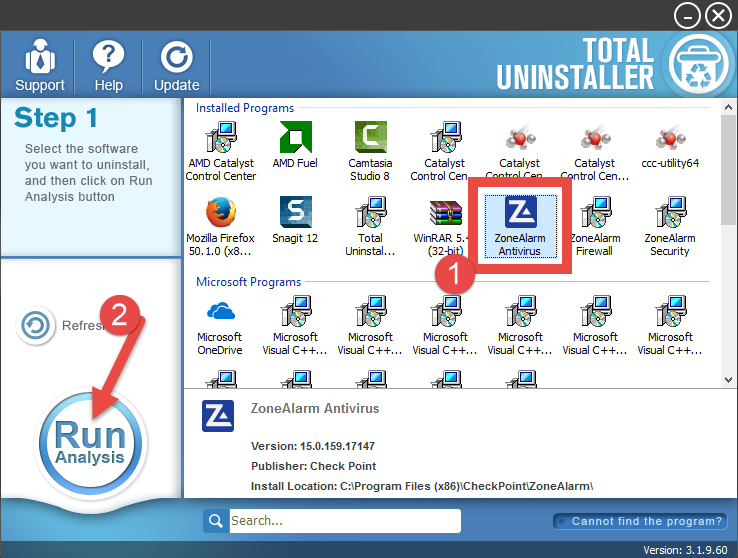Click the scroll up arrow of program list
The height and width of the screenshot is (558, 738).
tap(729, 107)
